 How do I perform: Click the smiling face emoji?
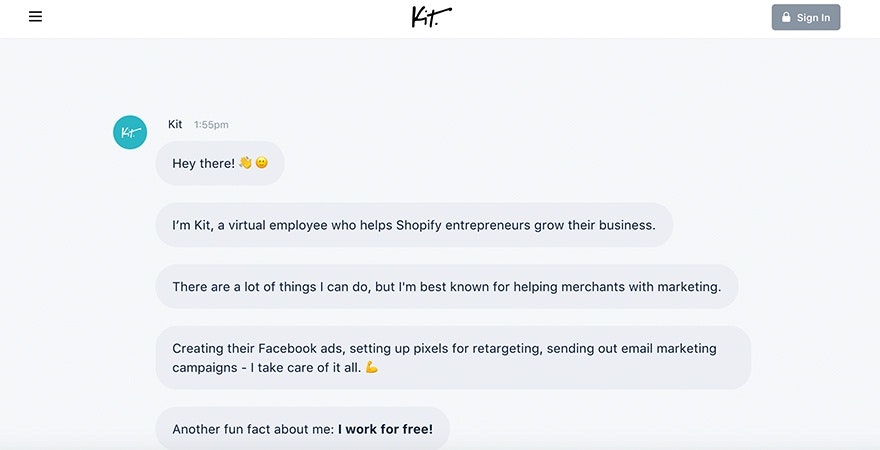click(x=262, y=163)
